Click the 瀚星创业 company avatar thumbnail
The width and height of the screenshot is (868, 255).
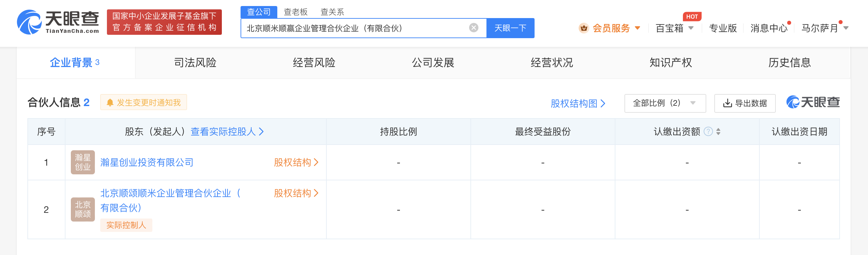point(83,162)
